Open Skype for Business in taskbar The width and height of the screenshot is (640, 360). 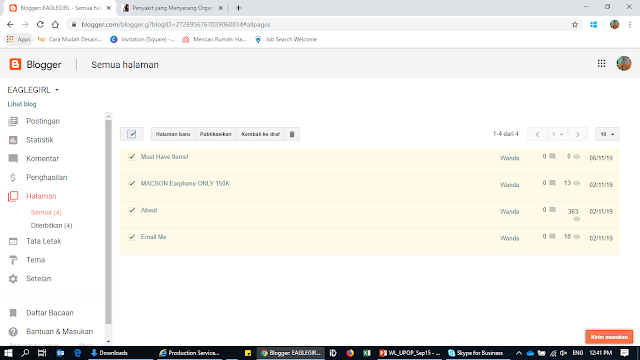coord(476,353)
